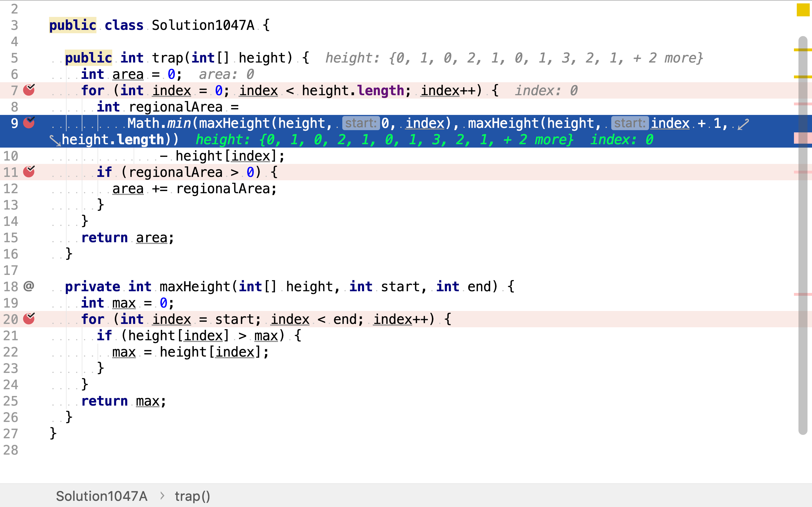812x507 pixels.
Task: Click the Math.min call on line 9
Action: coord(159,123)
